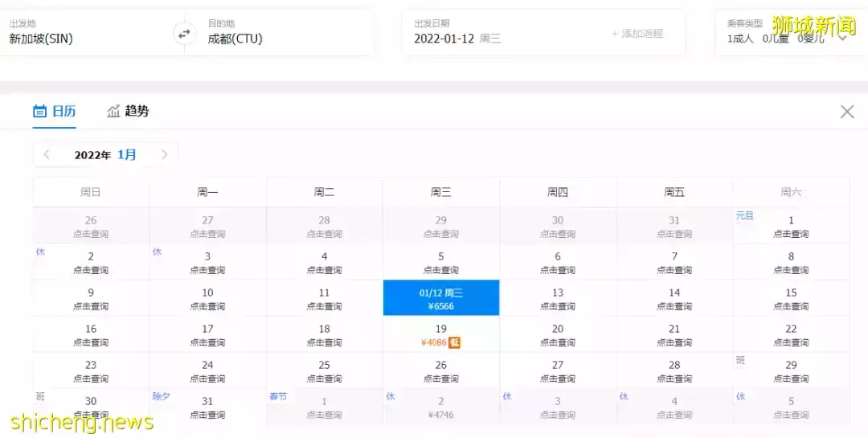Click the 1月 month label
The width and height of the screenshot is (868, 438).
coord(127,154)
